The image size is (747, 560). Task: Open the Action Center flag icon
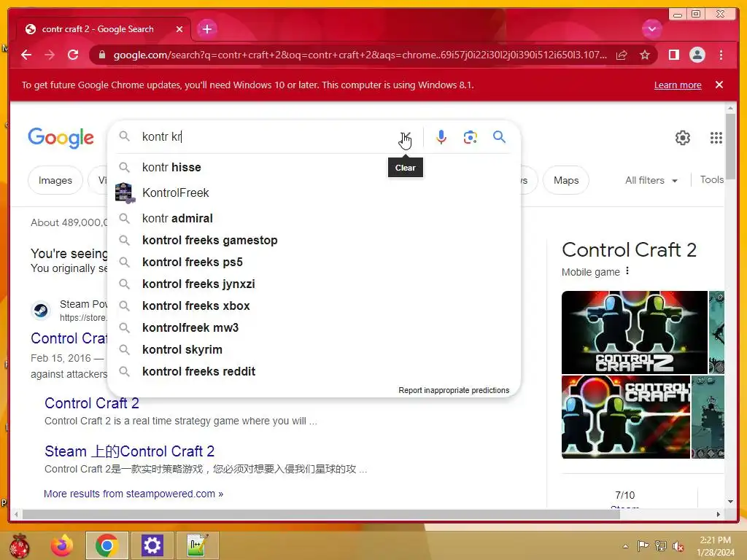pyautogui.click(x=643, y=546)
